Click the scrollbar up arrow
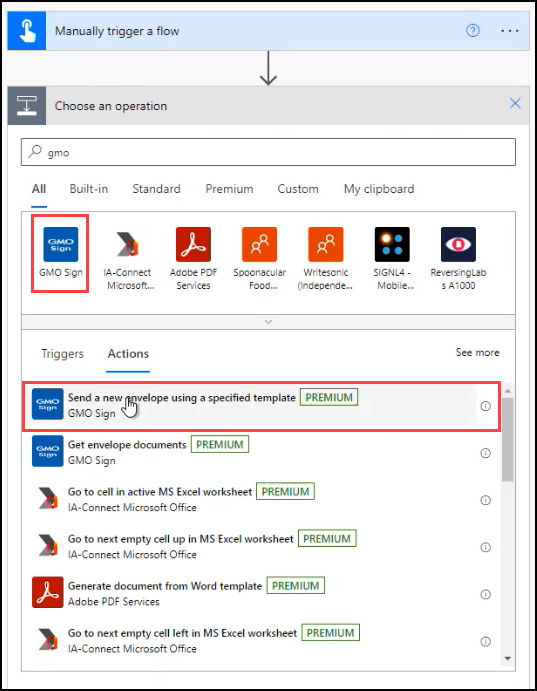The height and width of the screenshot is (691, 537). 507,391
